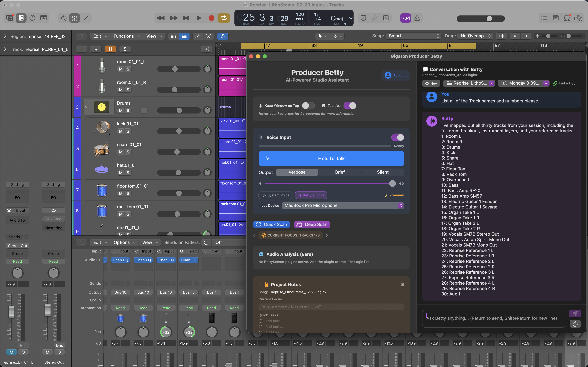588x367 pixels.
Task: Click the List Editors icon top right
Action: [x=544, y=18]
